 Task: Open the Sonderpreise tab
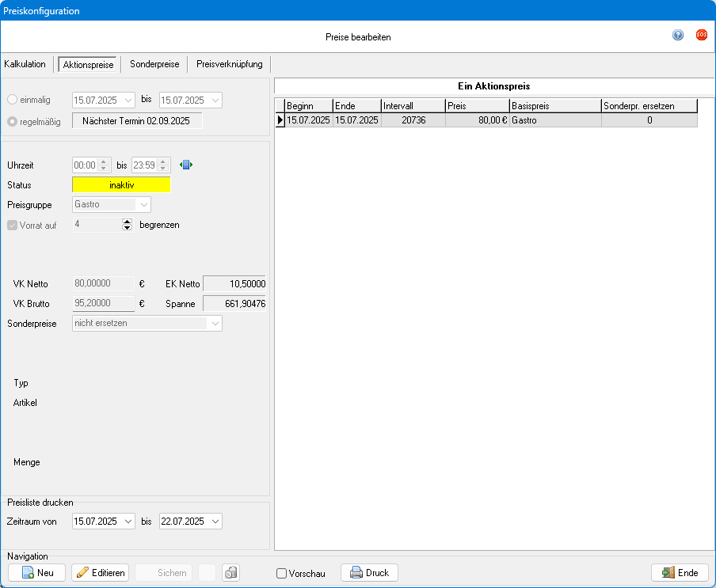click(x=154, y=64)
